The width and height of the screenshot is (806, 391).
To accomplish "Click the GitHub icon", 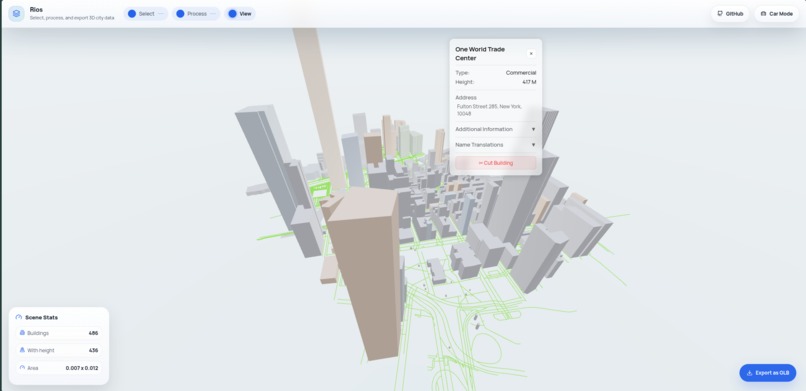I will click(720, 14).
